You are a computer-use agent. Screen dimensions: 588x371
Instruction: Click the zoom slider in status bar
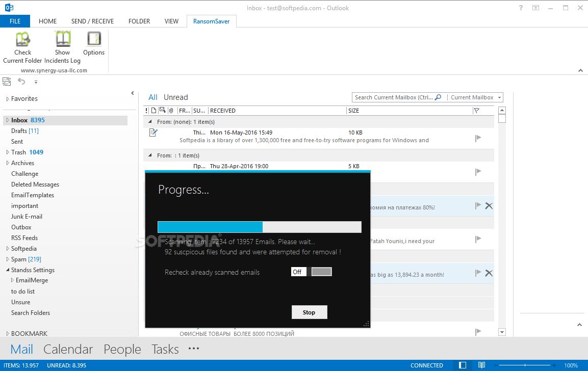pyautogui.click(x=525, y=365)
